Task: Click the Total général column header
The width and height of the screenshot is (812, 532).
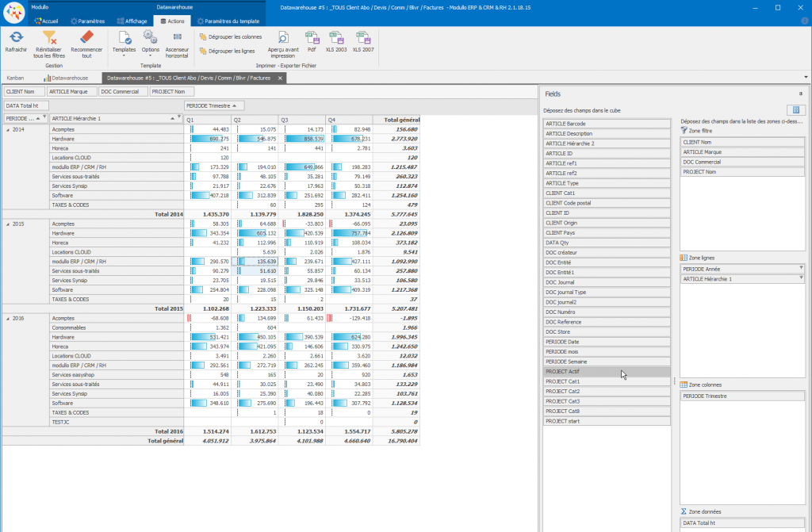Action: (396, 120)
